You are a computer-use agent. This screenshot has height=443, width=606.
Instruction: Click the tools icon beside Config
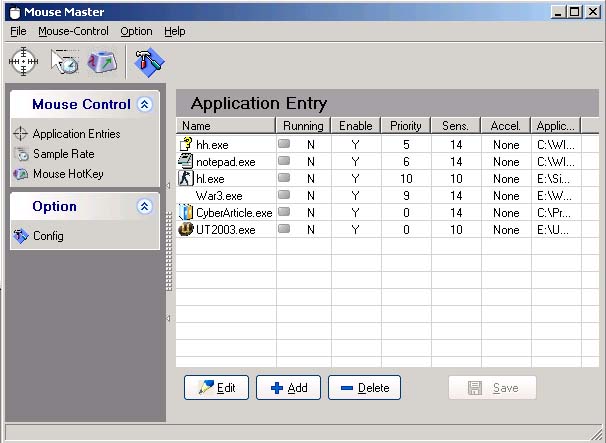click(21, 235)
